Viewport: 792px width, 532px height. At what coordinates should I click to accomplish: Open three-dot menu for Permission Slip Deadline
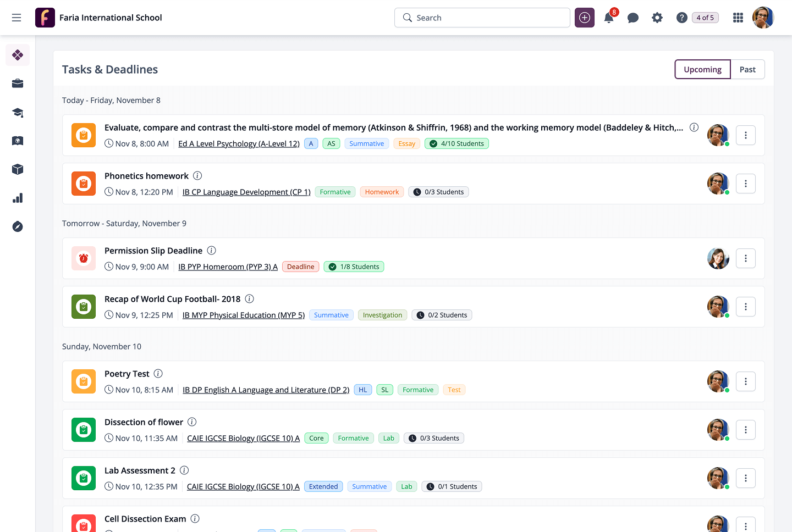click(746, 258)
